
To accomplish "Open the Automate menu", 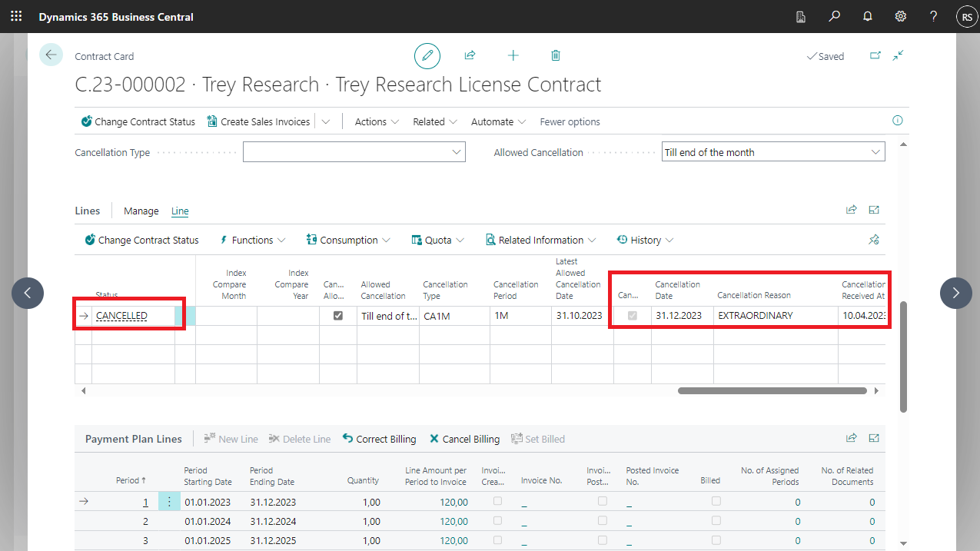I will tap(498, 121).
